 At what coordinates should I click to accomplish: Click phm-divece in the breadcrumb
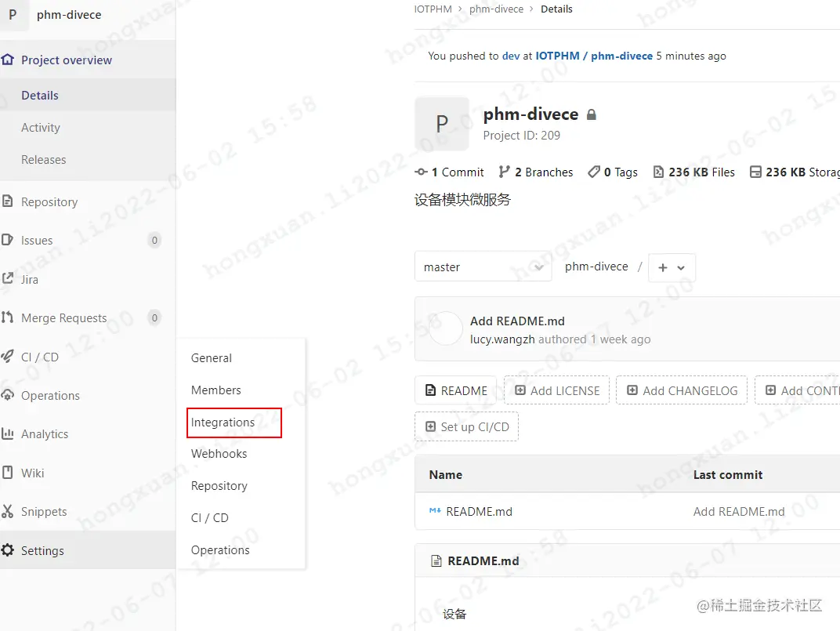pyautogui.click(x=497, y=9)
